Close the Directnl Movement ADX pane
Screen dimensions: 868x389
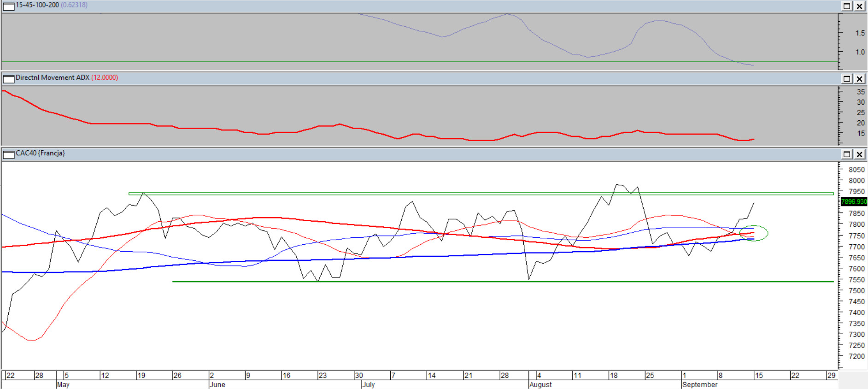[860, 79]
